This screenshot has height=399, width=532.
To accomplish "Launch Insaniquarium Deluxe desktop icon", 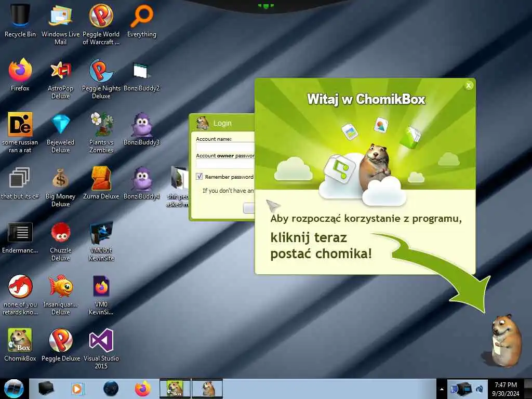I will (60, 295).
